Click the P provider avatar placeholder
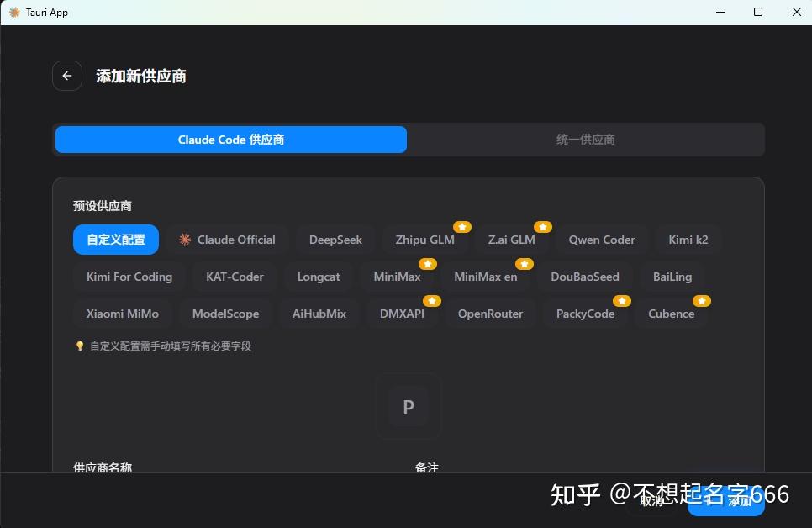 coord(408,406)
